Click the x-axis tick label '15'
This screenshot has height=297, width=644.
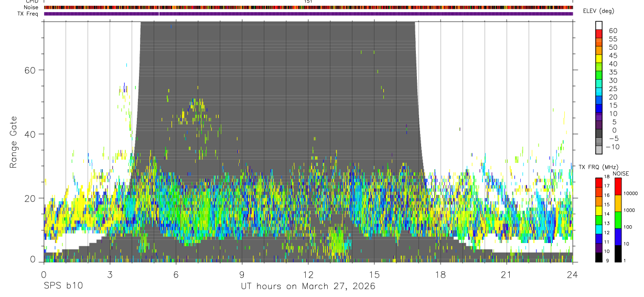point(374,274)
